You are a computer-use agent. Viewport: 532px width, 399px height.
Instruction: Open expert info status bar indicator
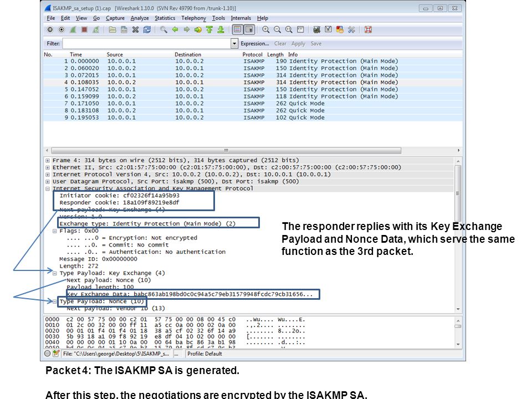tap(48, 354)
